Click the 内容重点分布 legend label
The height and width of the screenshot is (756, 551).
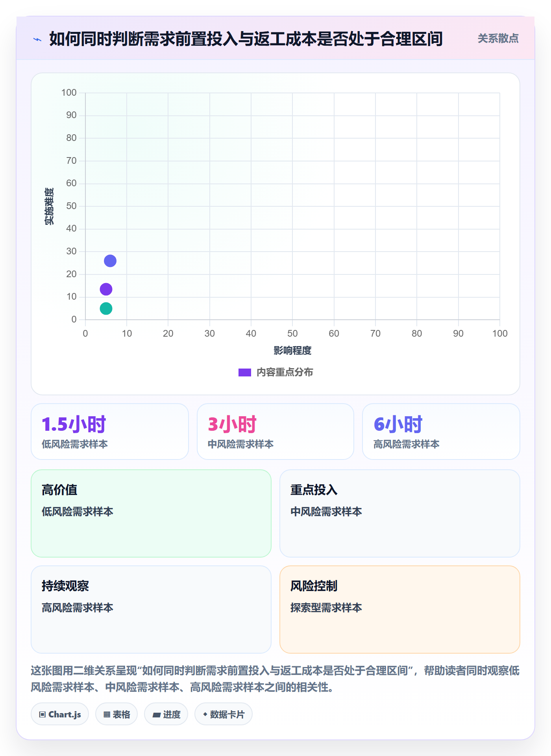(285, 372)
